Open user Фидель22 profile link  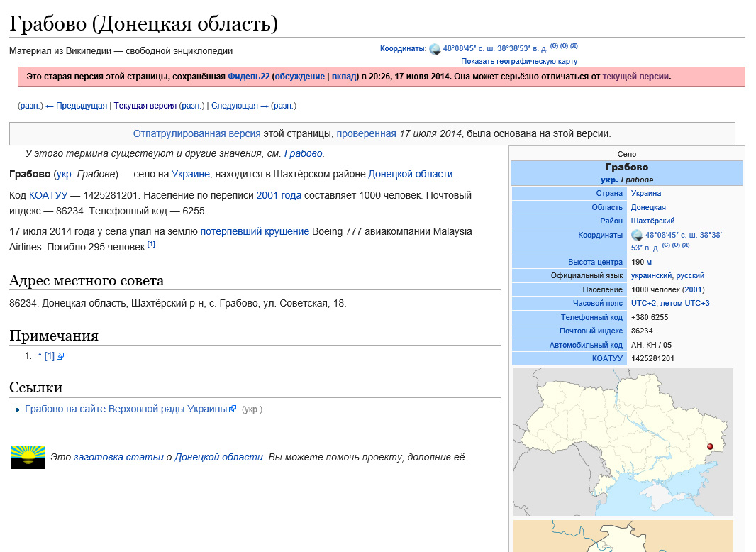click(x=248, y=76)
